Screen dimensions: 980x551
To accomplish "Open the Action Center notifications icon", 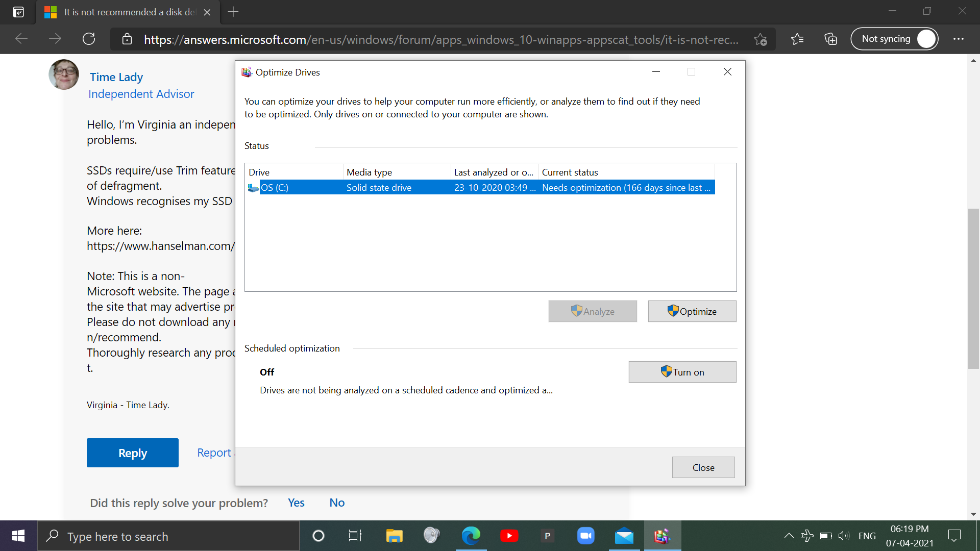I will [x=954, y=536].
